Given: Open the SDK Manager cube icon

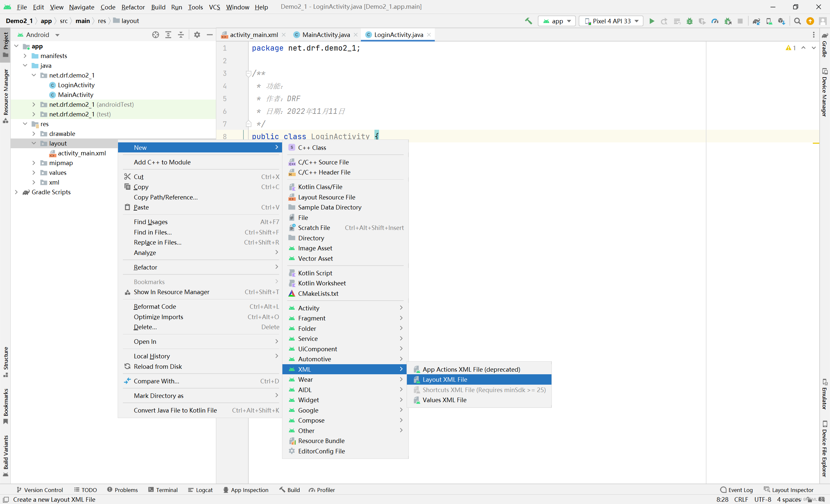Looking at the screenshot, I should [781, 21].
